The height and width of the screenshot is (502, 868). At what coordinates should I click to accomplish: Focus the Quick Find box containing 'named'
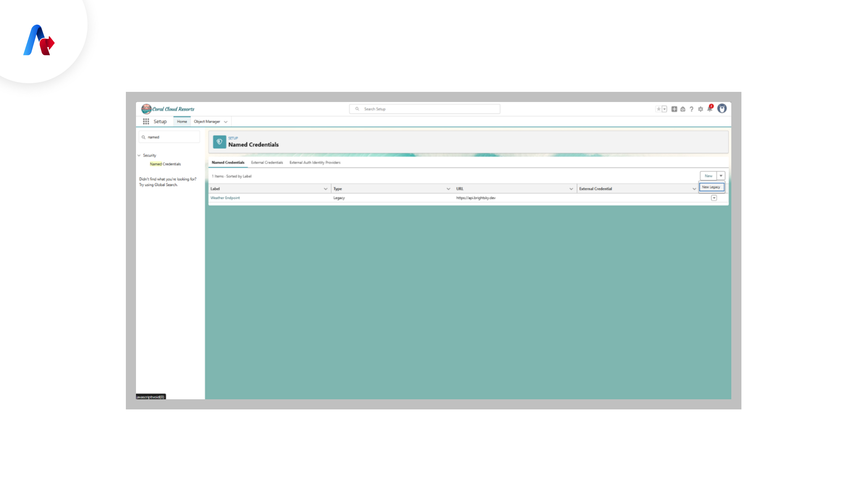[x=169, y=137]
